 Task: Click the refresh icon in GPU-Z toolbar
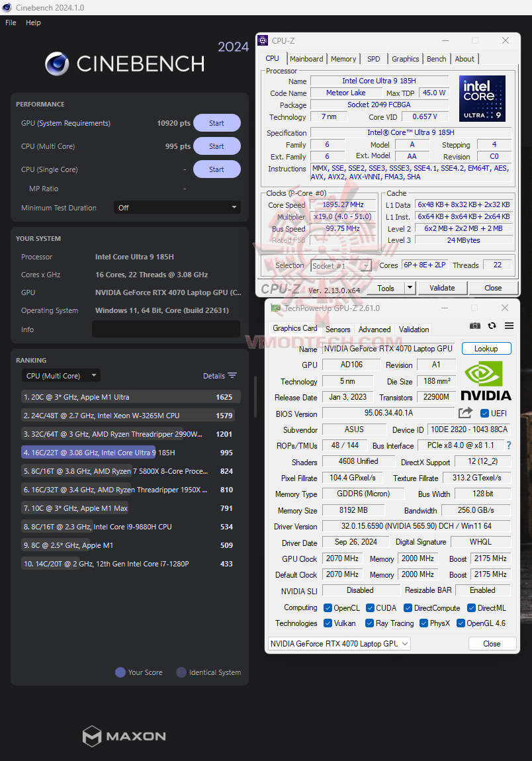[491, 326]
